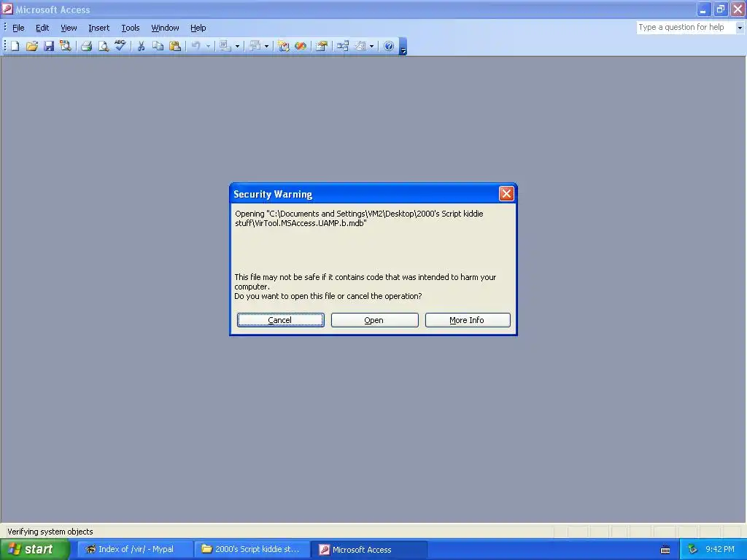Click the Relationships toolbar icon
The image size is (747, 560).
[343, 46]
